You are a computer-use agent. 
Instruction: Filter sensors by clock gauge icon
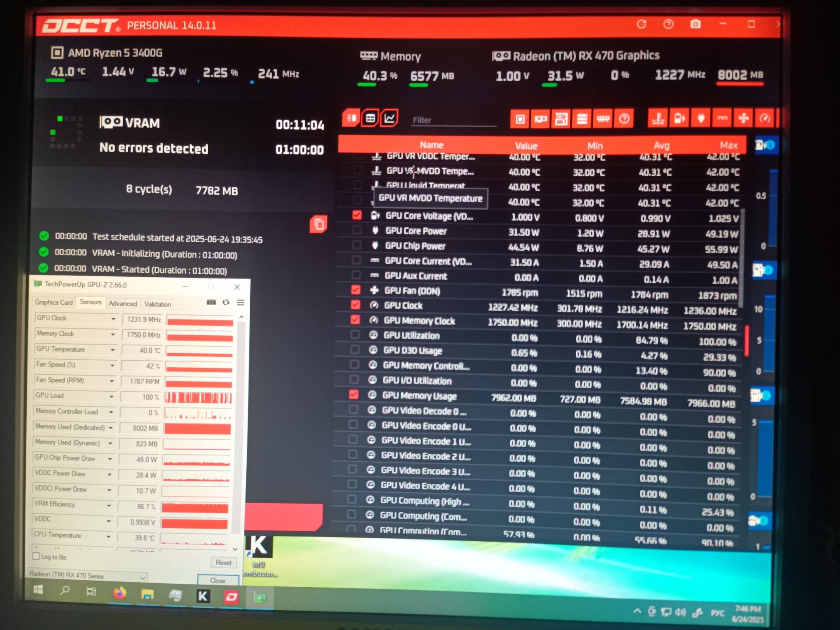(764, 118)
